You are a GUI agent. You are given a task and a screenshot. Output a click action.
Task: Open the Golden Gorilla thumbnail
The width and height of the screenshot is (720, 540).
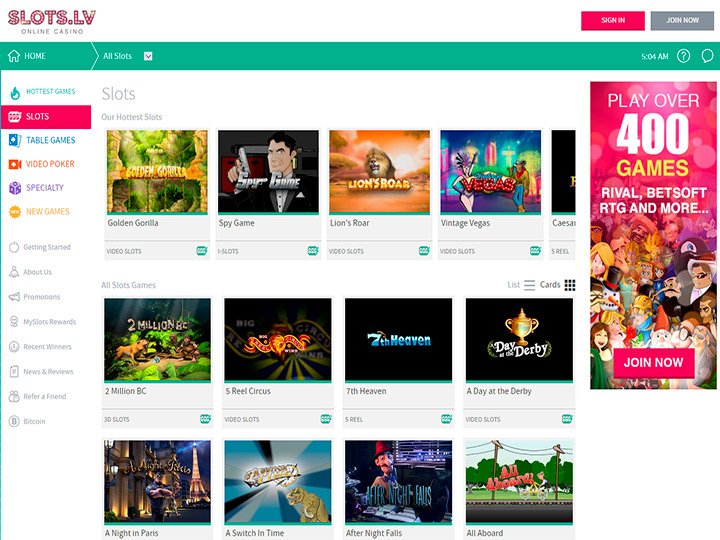(x=157, y=172)
